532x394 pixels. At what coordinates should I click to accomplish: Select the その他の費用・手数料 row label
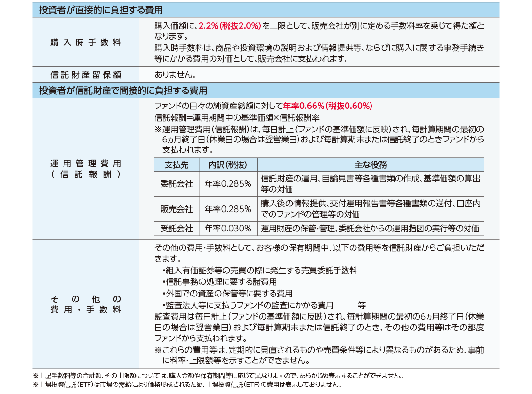click(x=86, y=304)
